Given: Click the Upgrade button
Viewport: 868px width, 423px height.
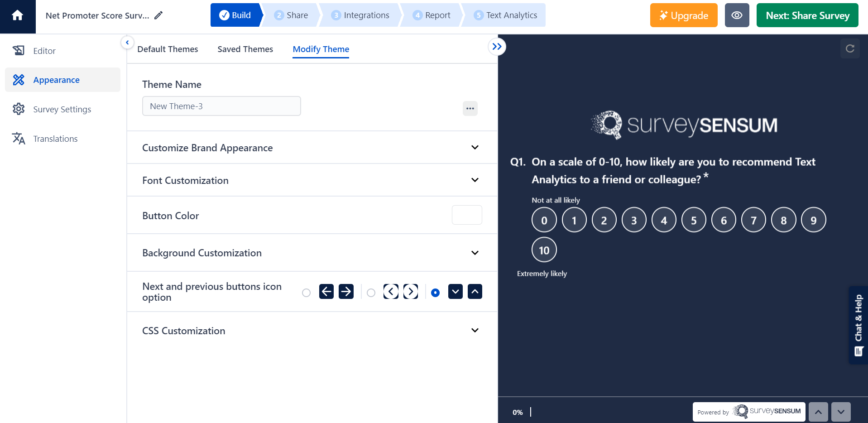Looking at the screenshot, I should tap(683, 15).
